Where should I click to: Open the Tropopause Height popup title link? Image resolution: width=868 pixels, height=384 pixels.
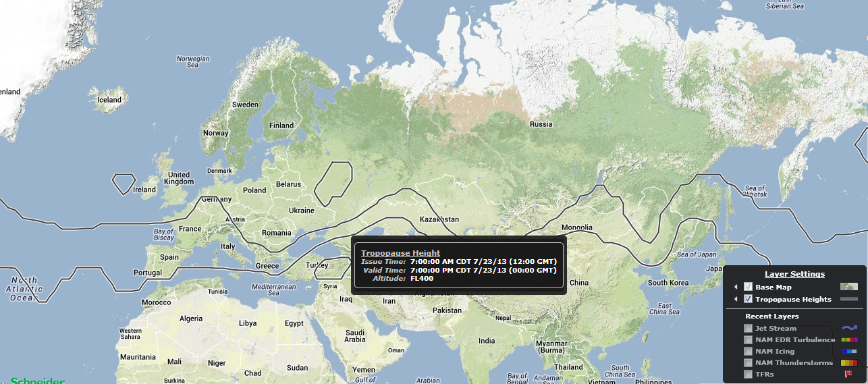(x=400, y=253)
